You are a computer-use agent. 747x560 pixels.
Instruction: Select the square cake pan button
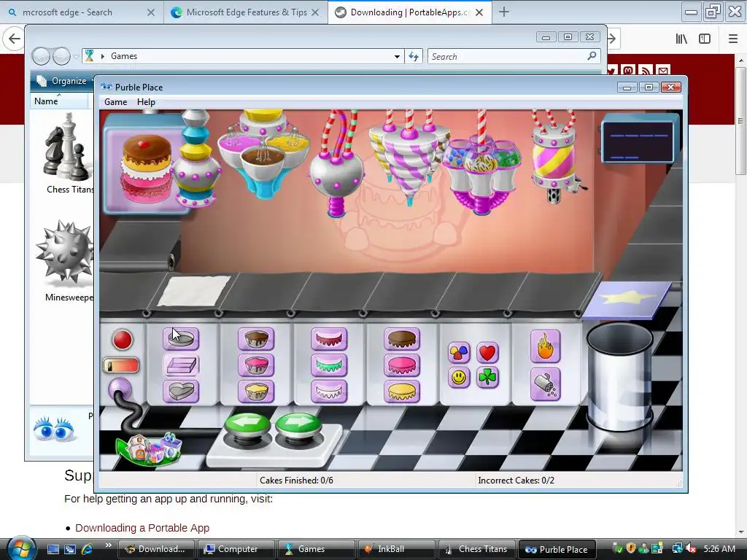click(181, 365)
